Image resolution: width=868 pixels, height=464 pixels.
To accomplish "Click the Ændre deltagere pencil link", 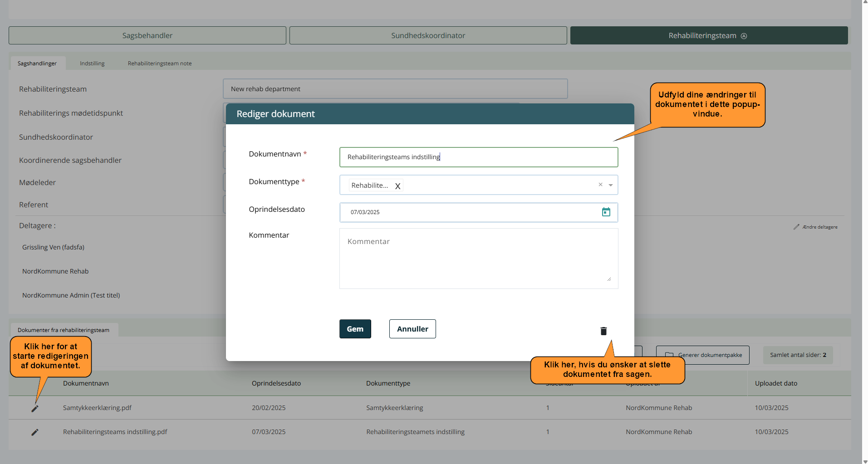I will pos(815,227).
